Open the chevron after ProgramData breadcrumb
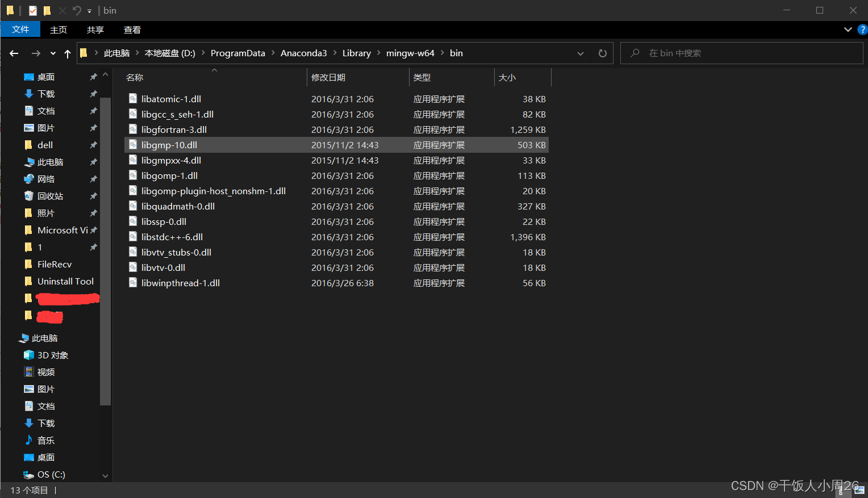Image resolution: width=868 pixels, height=498 pixels. [x=273, y=53]
